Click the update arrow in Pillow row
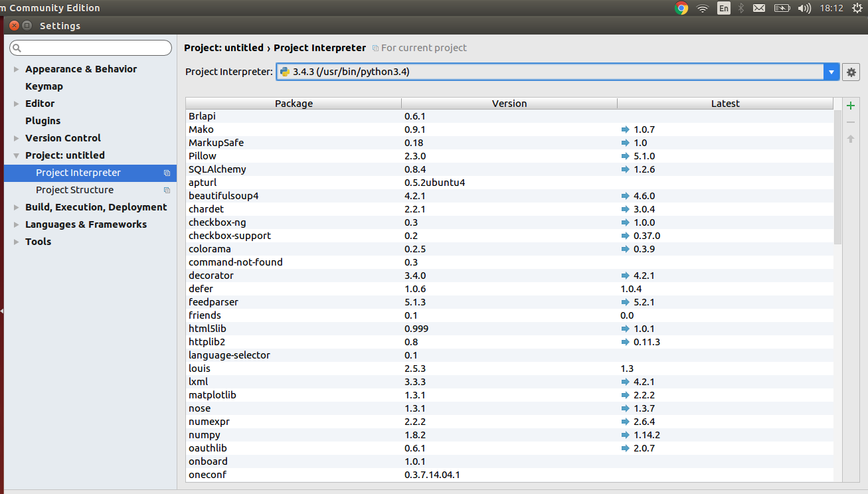 pos(625,156)
